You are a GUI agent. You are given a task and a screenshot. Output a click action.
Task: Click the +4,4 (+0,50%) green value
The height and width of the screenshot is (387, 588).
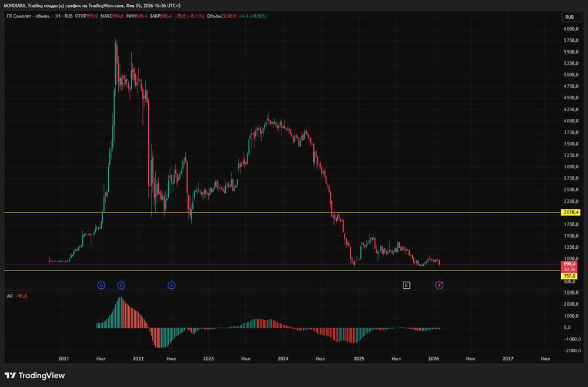(253, 16)
